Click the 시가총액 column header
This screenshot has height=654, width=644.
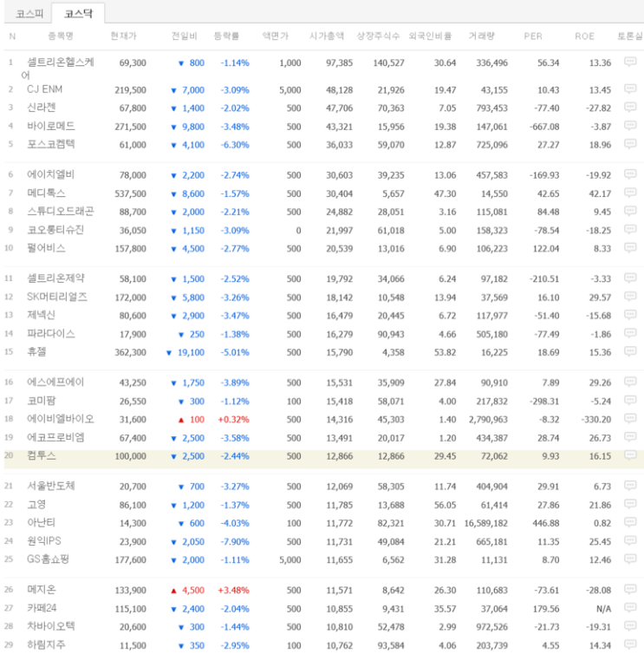(327, 36)
